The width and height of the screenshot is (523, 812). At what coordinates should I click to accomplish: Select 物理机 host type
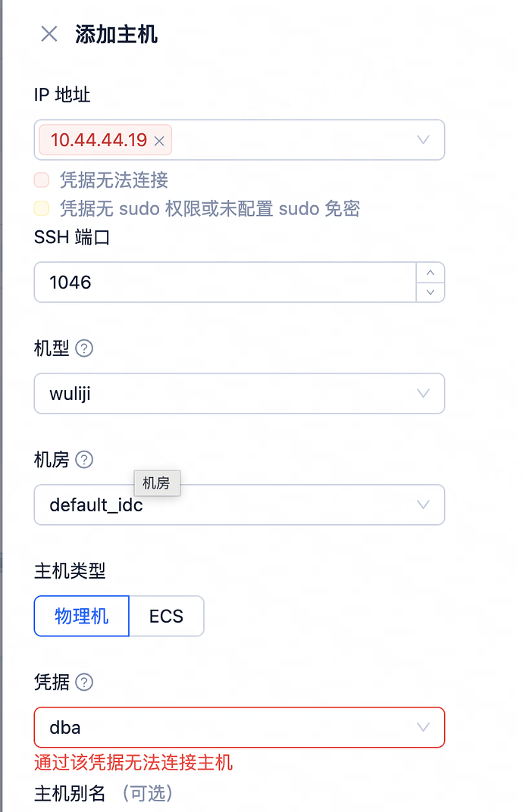pyautogui.click(x=82, y=616)
